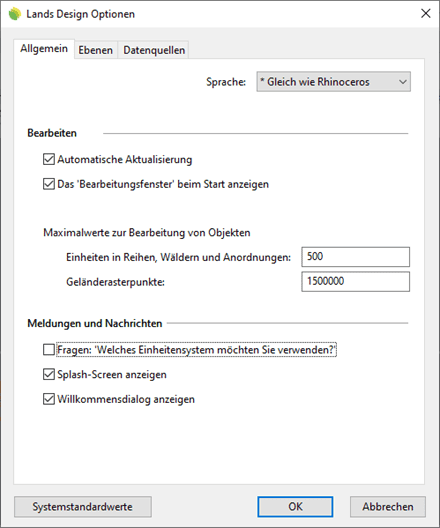Click 'Einheiten in Reihen, Wäldern und Anordnungen:' label
This screenshot has width=440, height=528.
pos(178,257)
